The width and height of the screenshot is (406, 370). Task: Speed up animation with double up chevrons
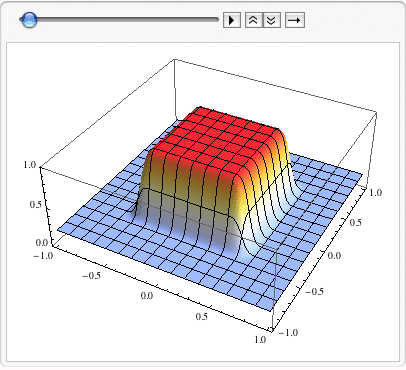(254, 20)
